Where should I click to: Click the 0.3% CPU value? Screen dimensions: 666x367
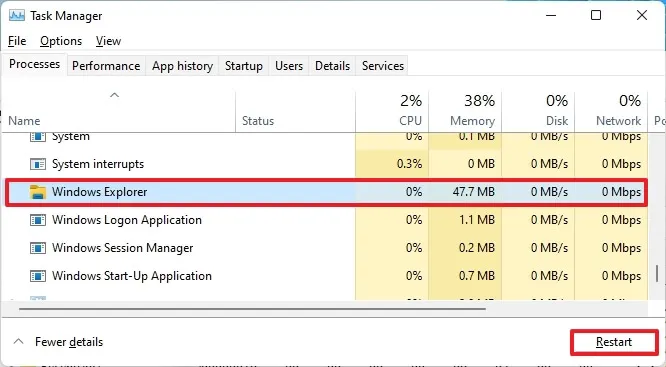[x=409, y=164]
